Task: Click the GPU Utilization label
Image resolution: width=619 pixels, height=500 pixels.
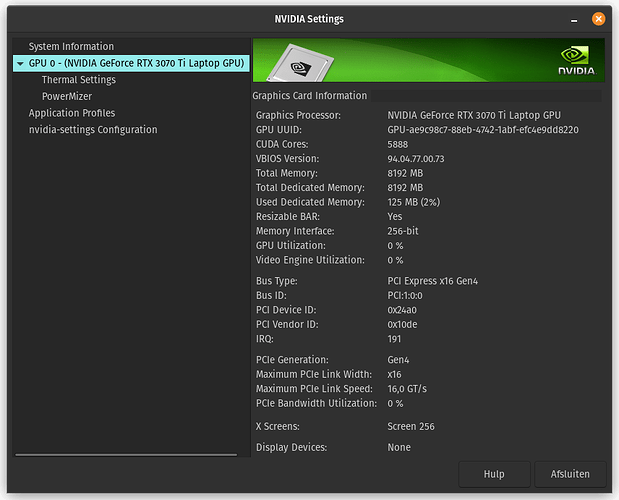Action: pos(291,245)
